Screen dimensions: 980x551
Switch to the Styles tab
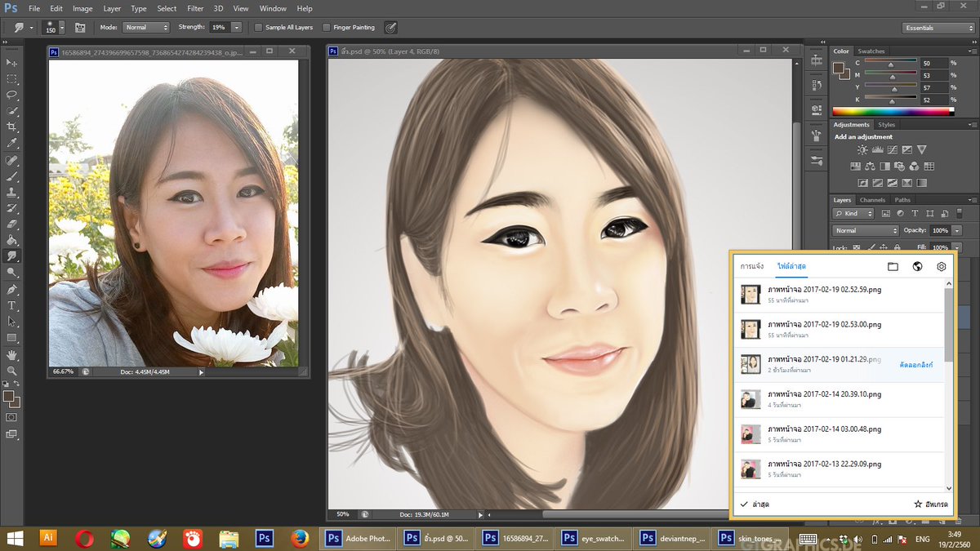(886, 125)
